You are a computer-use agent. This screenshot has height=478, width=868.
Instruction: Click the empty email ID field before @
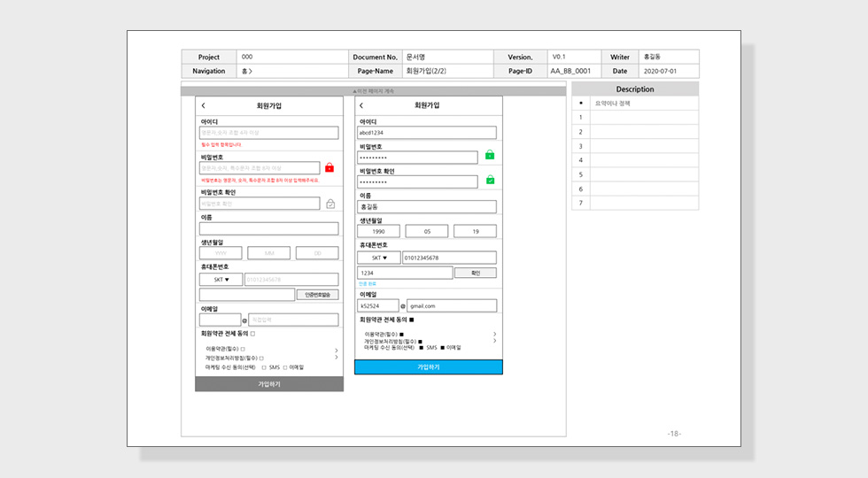pyautogui.click(x=220, y=320)
